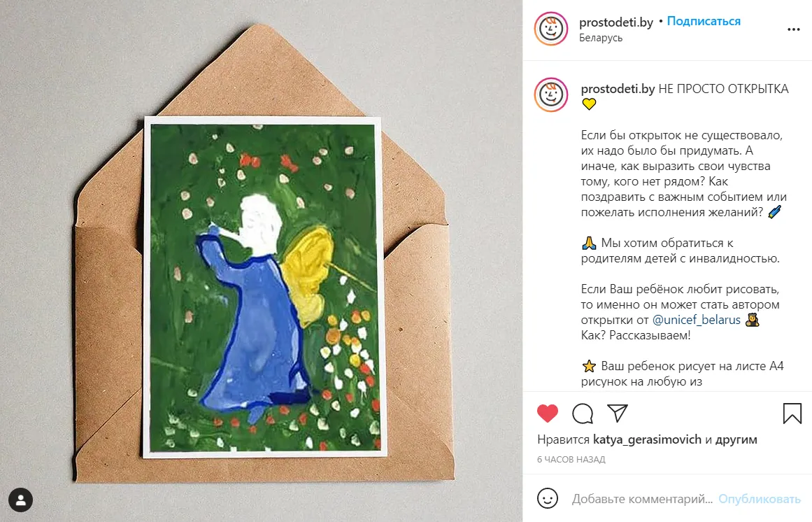Image resolution: width=812 pixels, height=522 pixels.
Task: Open katya_gerasimovich profile from likes
Action: [x=647, y=439]
